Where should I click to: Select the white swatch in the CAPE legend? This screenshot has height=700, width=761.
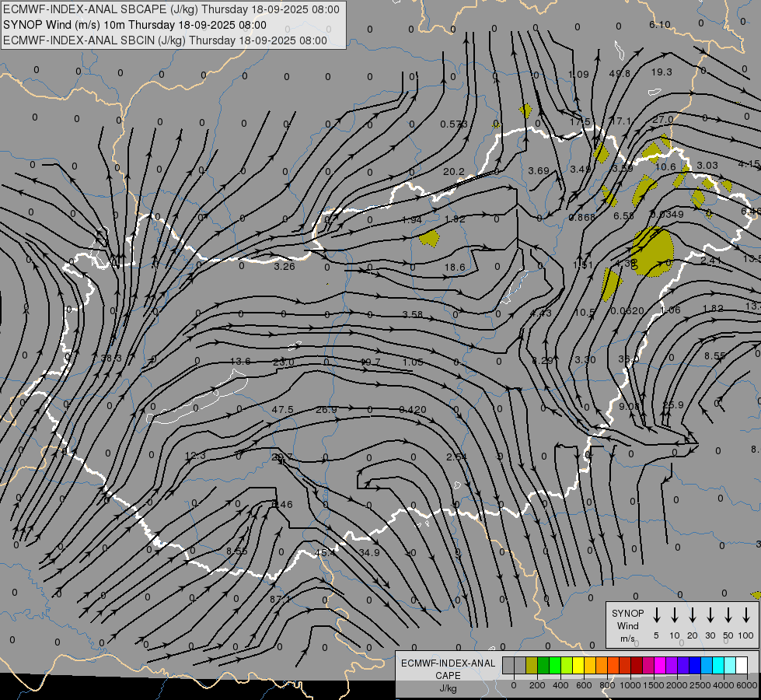742,666
